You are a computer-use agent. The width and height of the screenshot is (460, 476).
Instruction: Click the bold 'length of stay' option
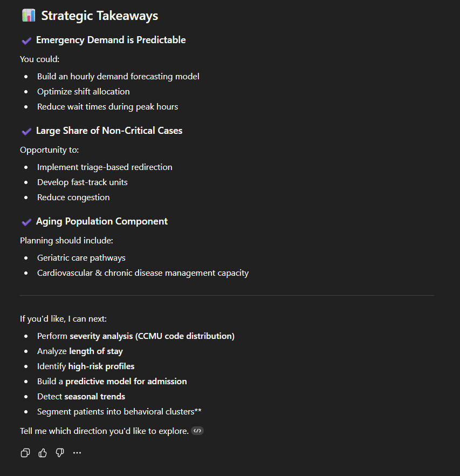coord(96,351)
